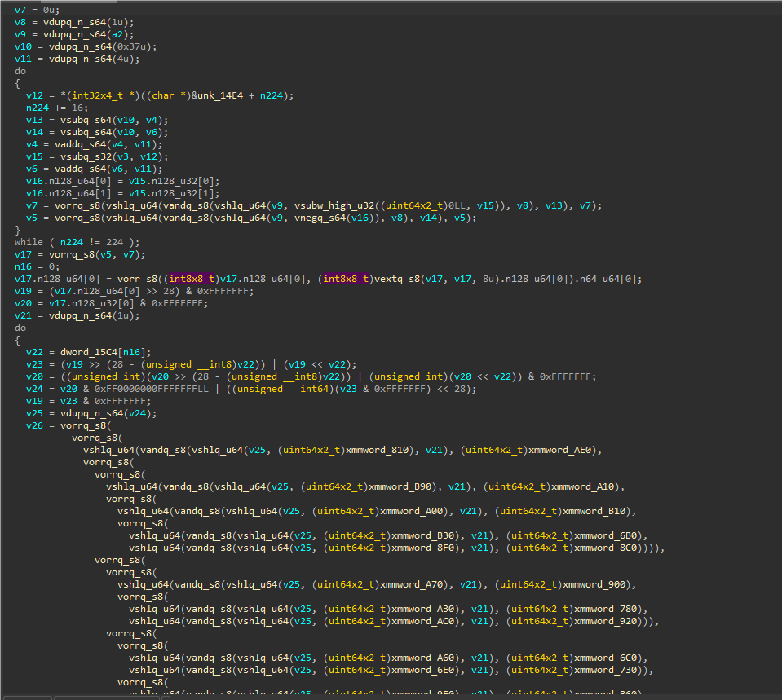Select the 'xmmword_AE0' operand
The height and width of the screenshot is (700, 782).
[x=559, y=450]
